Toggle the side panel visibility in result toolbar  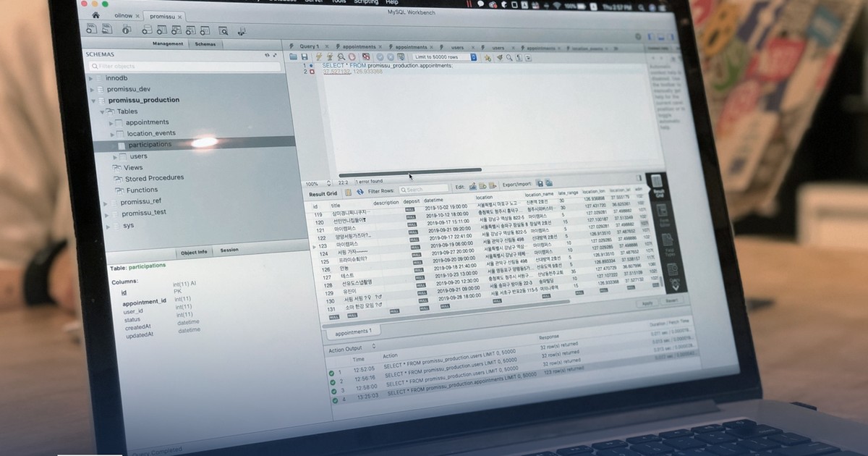pyautogui.click(x=639, y=177)
